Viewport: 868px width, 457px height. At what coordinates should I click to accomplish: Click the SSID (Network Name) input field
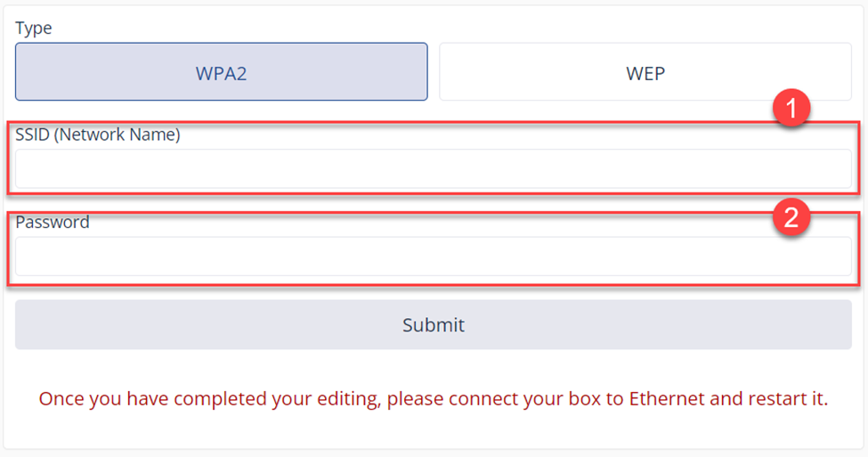[x=433, y=168]
